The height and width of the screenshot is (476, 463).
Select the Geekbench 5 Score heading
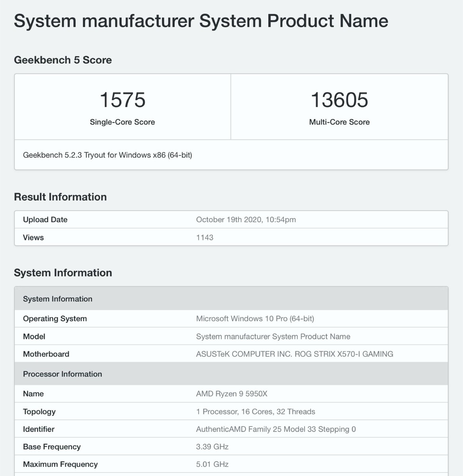(63, 60)
